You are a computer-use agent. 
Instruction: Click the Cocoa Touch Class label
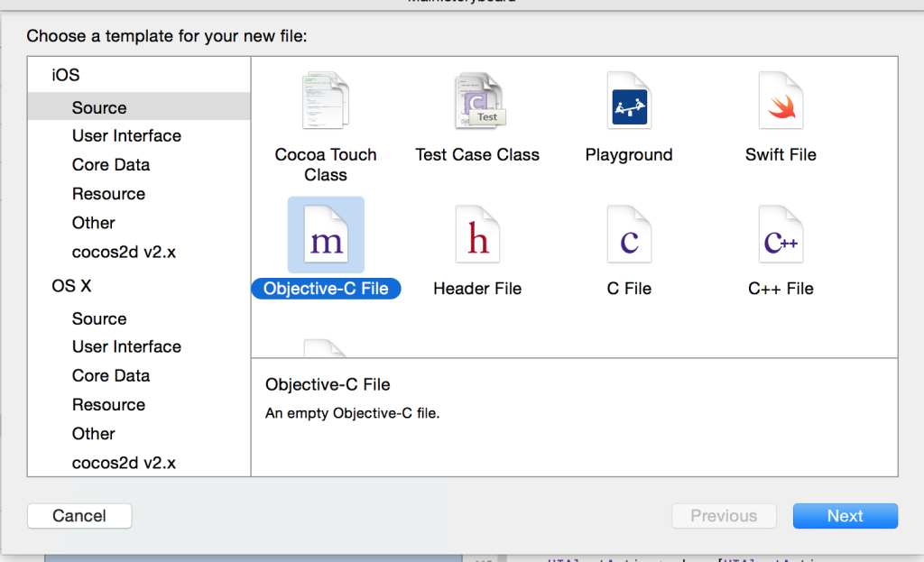coord(325,164)
